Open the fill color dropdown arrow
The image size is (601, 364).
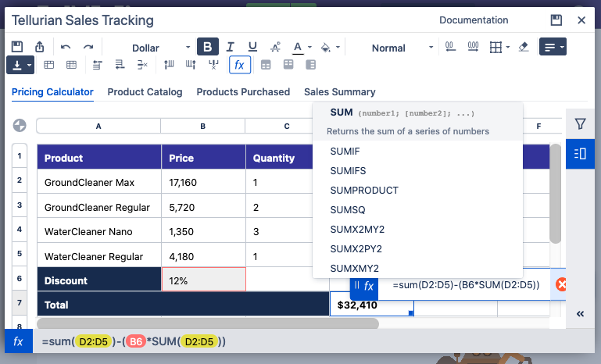click(338, 47)
